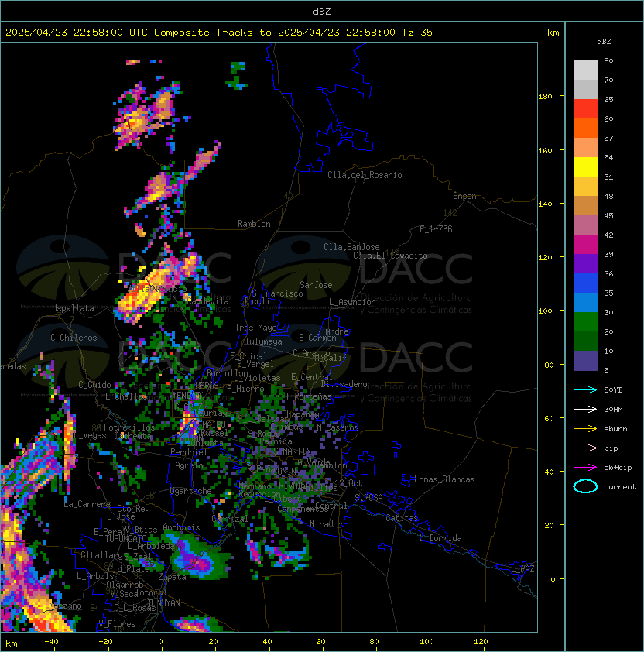The height and width of the screenshot is (652, 644).
Task: Click the Clla.El_Cavadito label
Action: pos(390,256)
